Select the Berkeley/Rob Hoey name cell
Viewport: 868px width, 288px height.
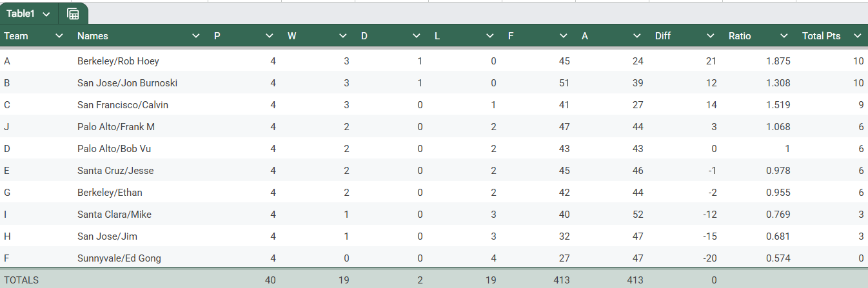pos(139,61)
